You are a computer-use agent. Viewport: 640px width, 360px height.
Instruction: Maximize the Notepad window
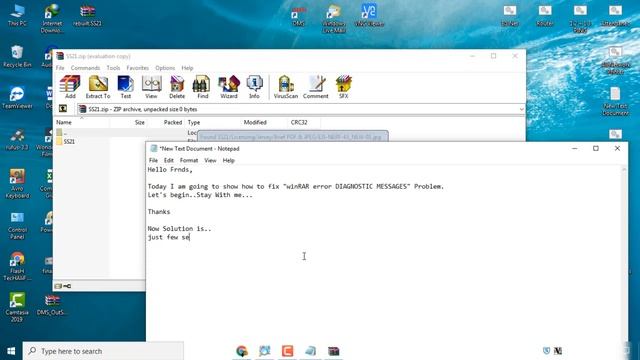point(596,149)
